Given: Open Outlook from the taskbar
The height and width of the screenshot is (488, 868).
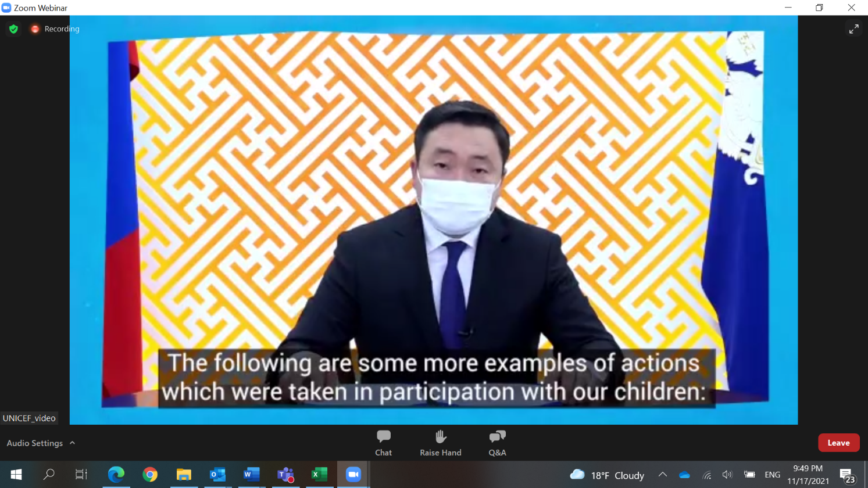Looking at the screenshot, I should coord(217,475).
